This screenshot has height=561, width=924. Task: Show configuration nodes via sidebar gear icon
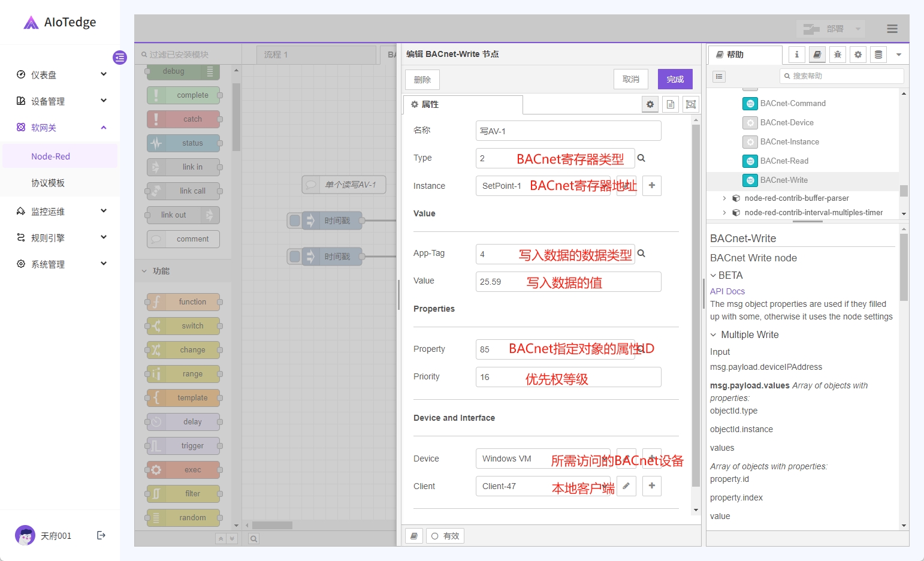[x=857, y=55]
